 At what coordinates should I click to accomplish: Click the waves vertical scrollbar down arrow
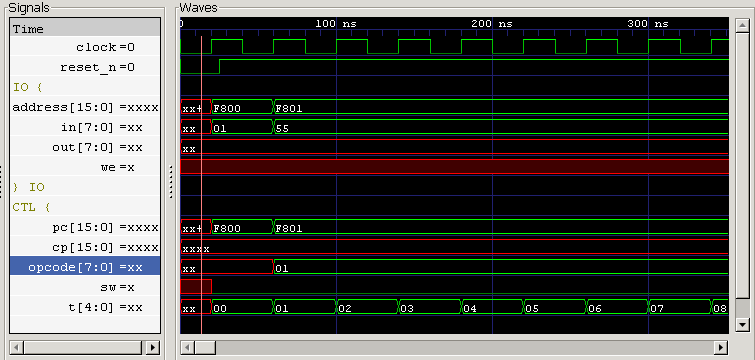tap(742, 325)
